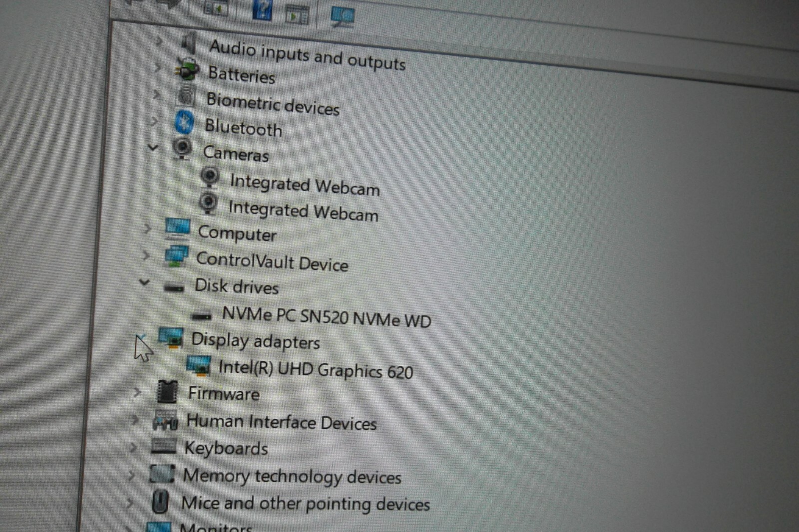Select the "Batteries" label

tap(242, 74)
